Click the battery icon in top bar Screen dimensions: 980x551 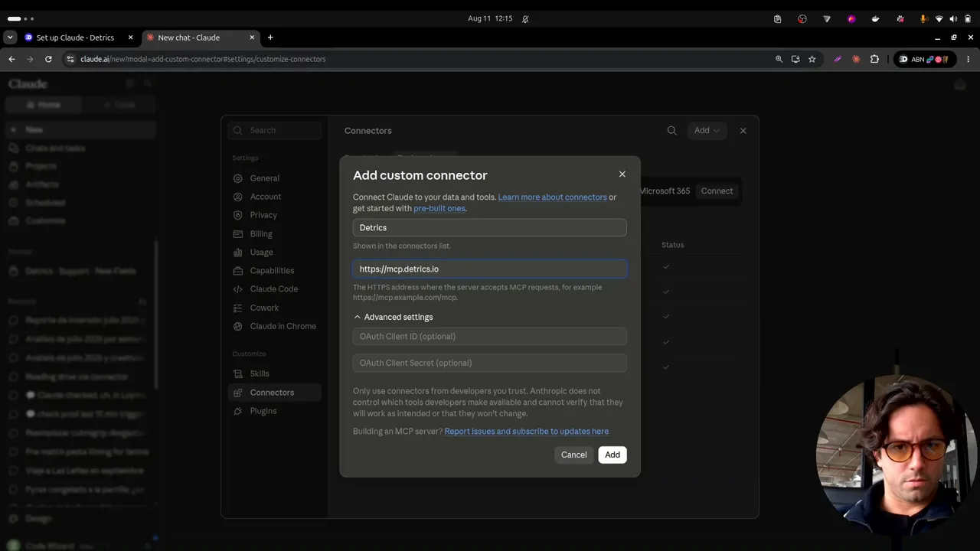(x=968, y=18)
